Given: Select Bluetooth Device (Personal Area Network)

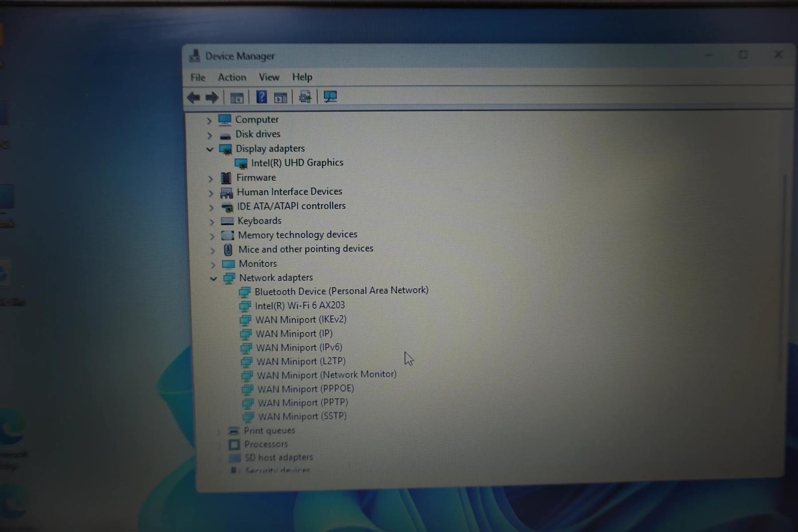Looking at the screenshot, I should 342,291.
